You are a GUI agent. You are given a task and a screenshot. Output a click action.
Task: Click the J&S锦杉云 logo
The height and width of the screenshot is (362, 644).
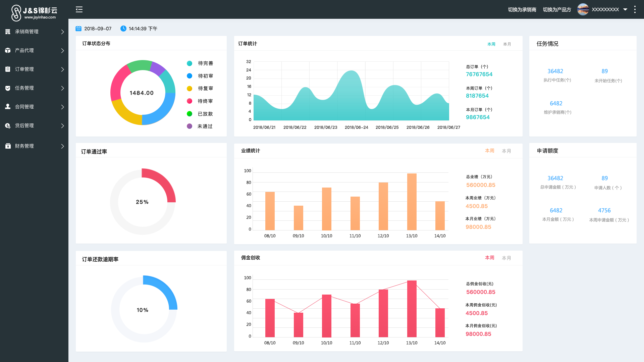pos(34,13)
